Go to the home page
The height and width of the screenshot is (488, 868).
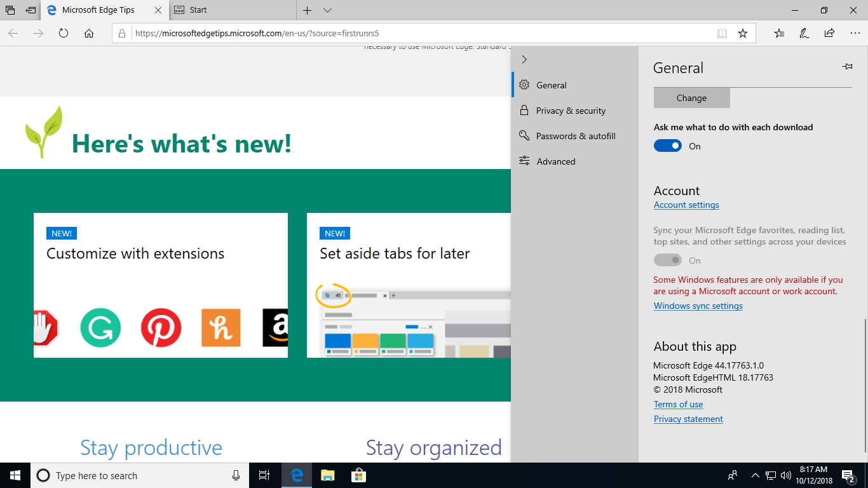(89, 33)
